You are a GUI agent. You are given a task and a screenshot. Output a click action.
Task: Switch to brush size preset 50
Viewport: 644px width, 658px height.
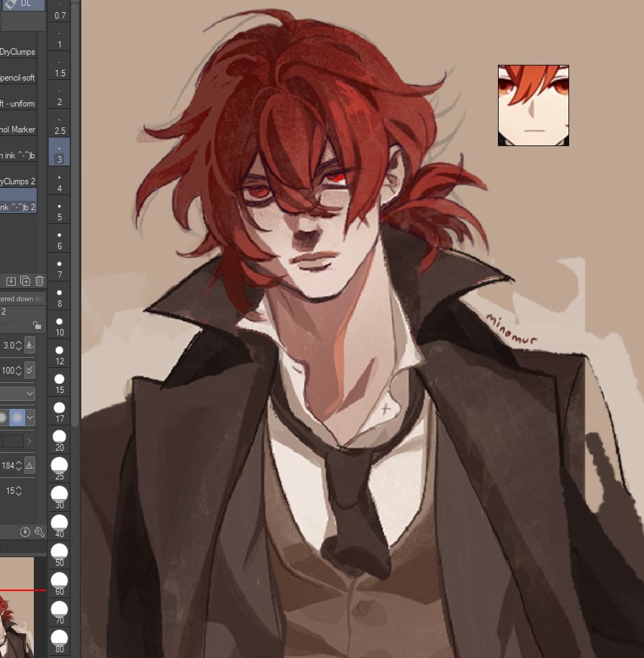tap(60, 556)
